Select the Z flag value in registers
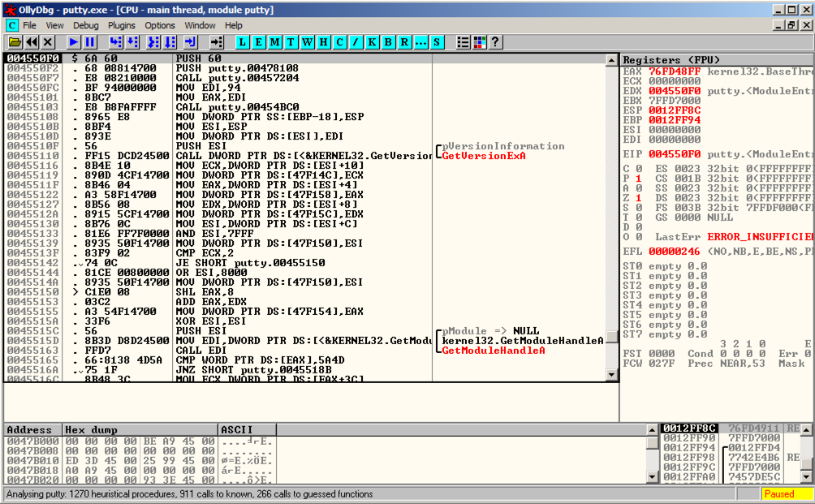The image size is (815, 504). (x=637, y=199)
